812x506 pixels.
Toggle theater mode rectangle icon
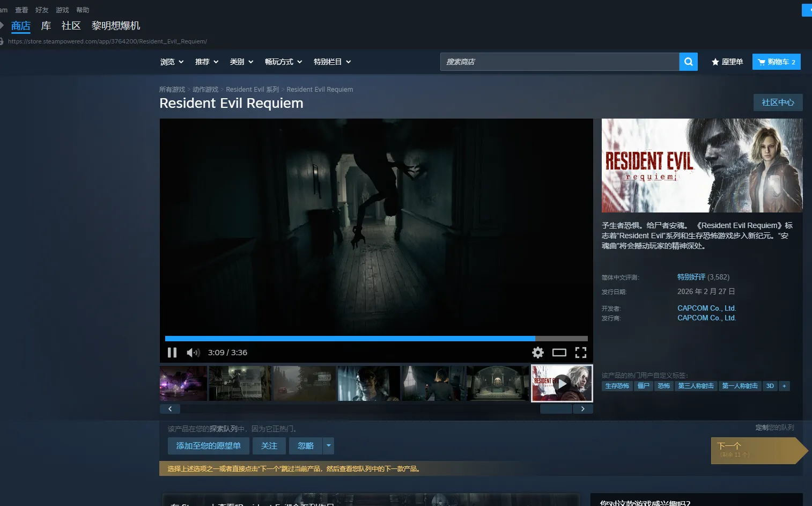(x=559, y=353)
